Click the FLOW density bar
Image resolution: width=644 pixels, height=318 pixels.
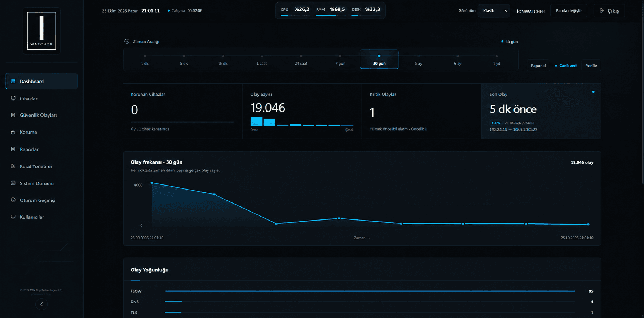370,291
